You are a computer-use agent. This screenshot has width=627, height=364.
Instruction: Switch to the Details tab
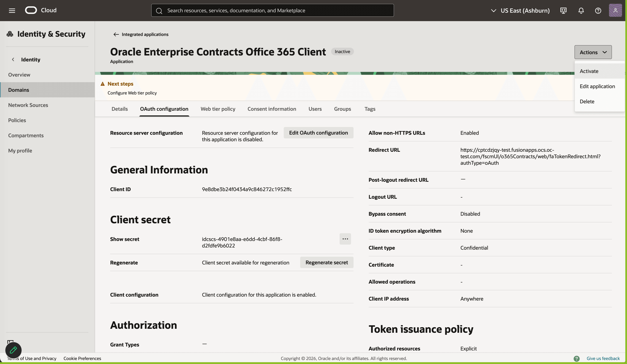click(x=120, y=109)
